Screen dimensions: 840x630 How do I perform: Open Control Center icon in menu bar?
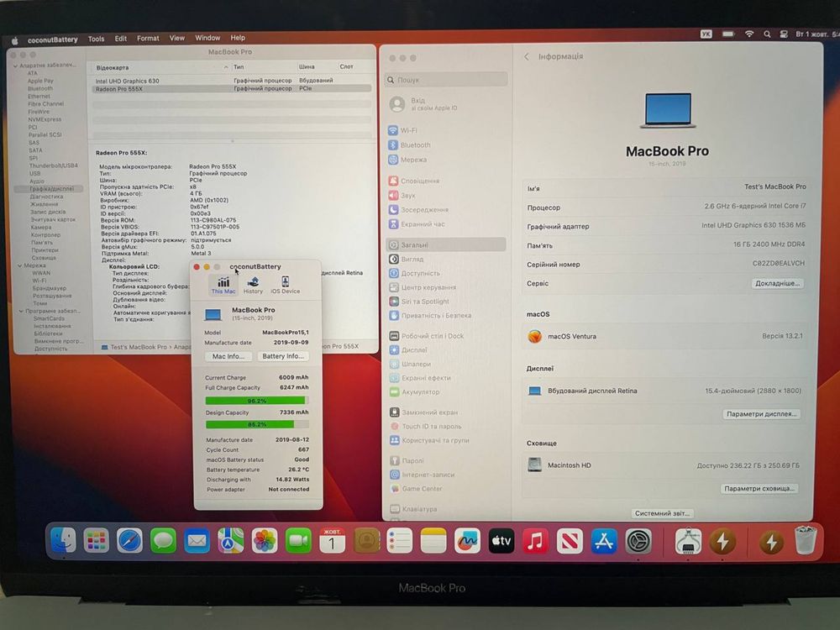783,34
